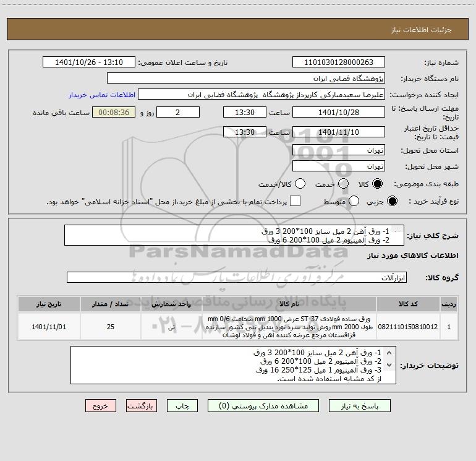Open the اطلاعات تماس خریدار link

pos(102,95)
